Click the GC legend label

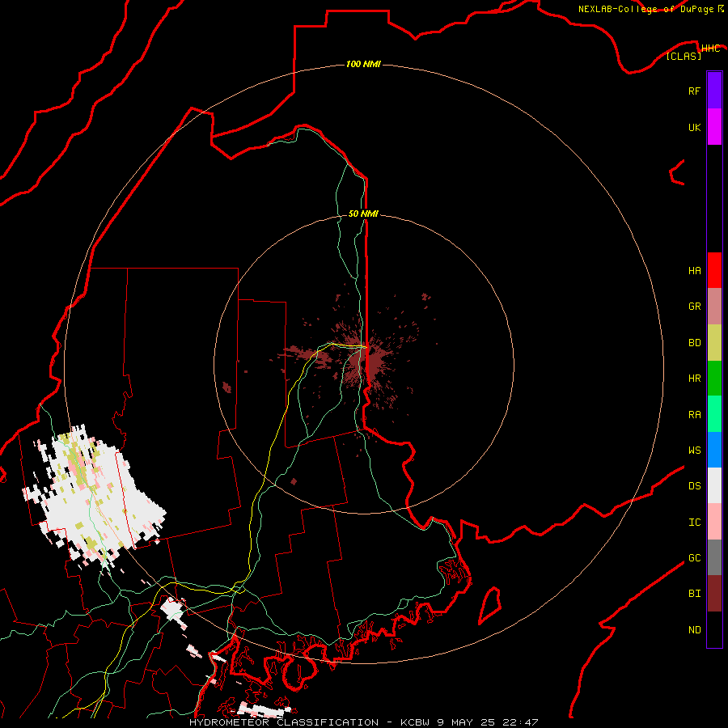[694, 557]
